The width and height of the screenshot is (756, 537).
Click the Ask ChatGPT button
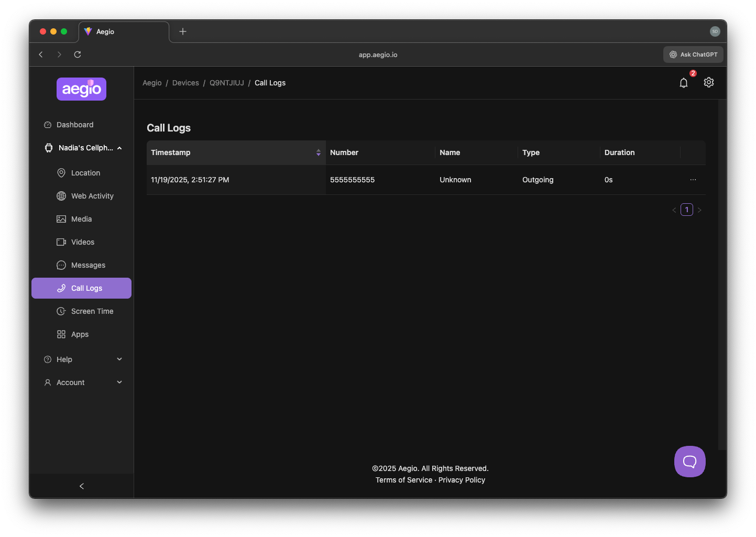point(693,54)
